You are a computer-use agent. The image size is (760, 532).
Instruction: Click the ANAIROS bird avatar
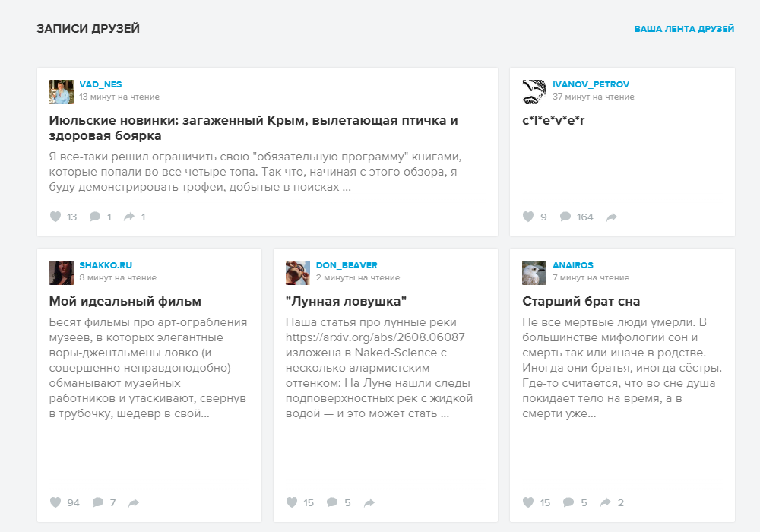coord(534,273)
